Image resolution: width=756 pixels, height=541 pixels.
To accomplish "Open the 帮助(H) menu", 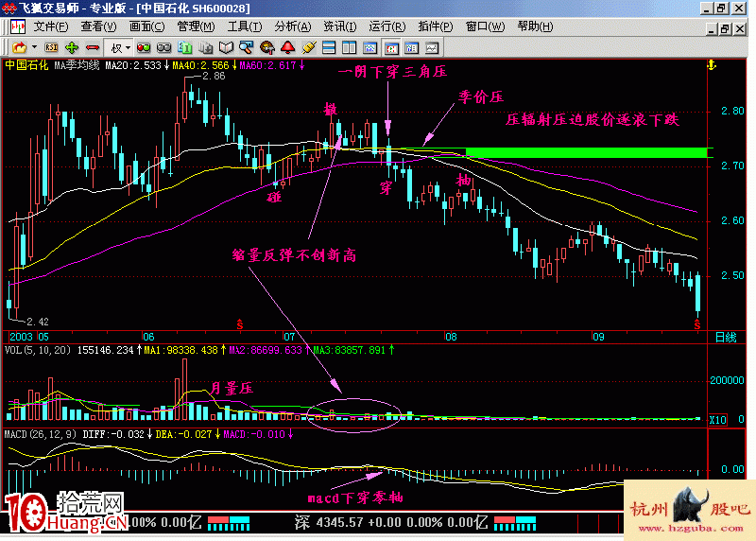I will click(x=535, y=26).
